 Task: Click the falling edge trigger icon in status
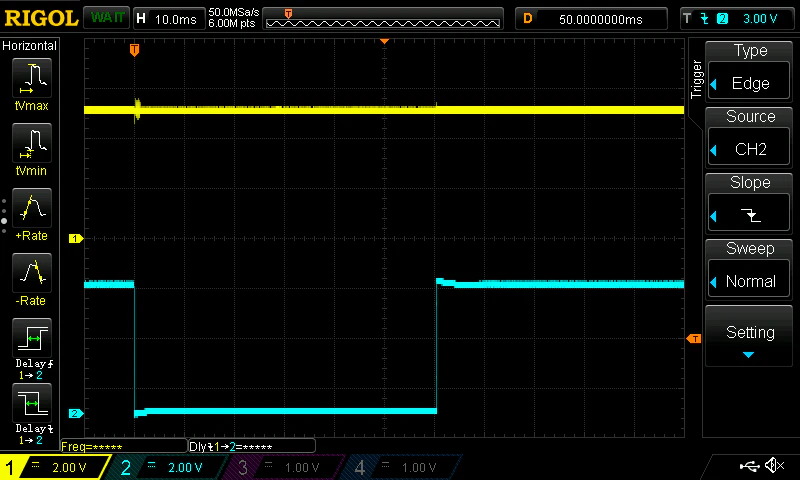point(705,19)
